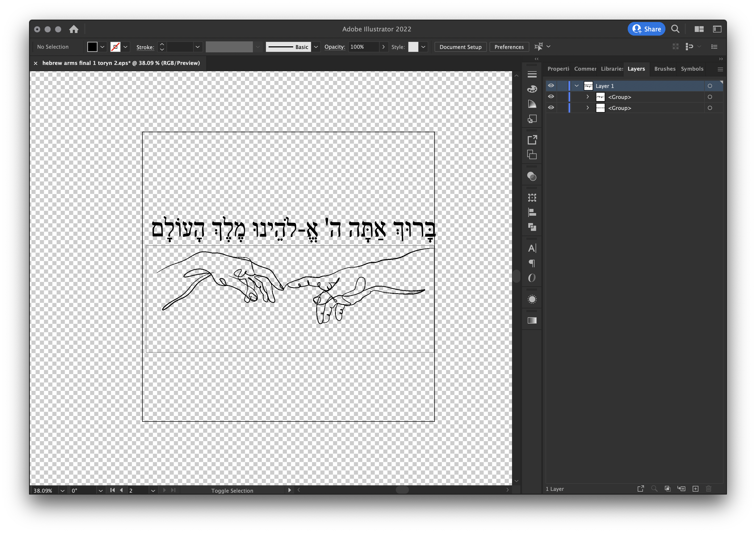Create a new layer in the Layers panel
This screenshot has width=756, height=533.
tap(696, 488)
